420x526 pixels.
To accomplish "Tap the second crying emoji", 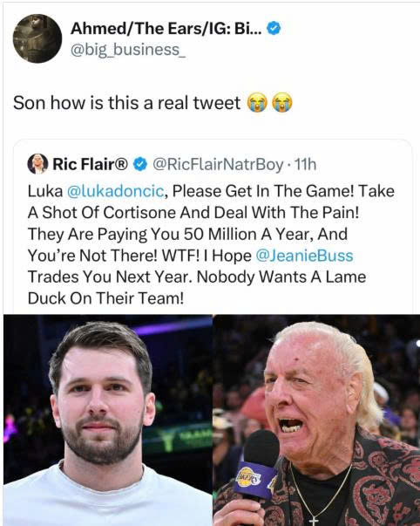I will click(282, 102).
